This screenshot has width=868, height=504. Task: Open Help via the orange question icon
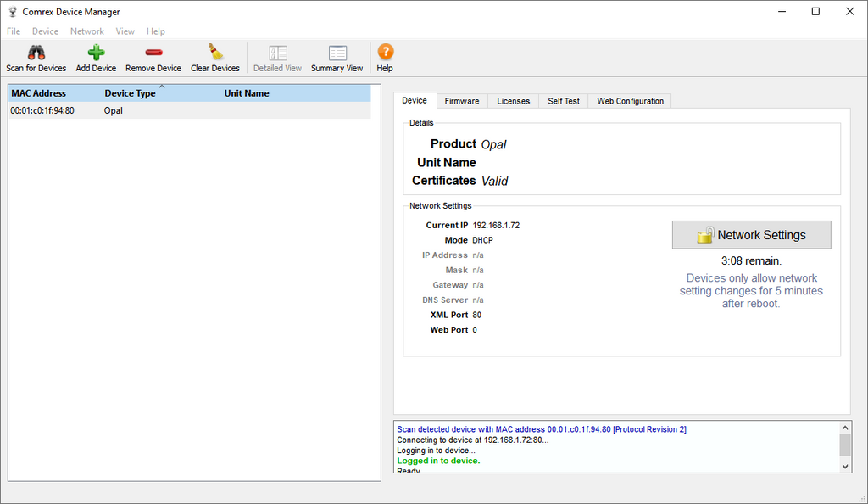coord(386,52)
